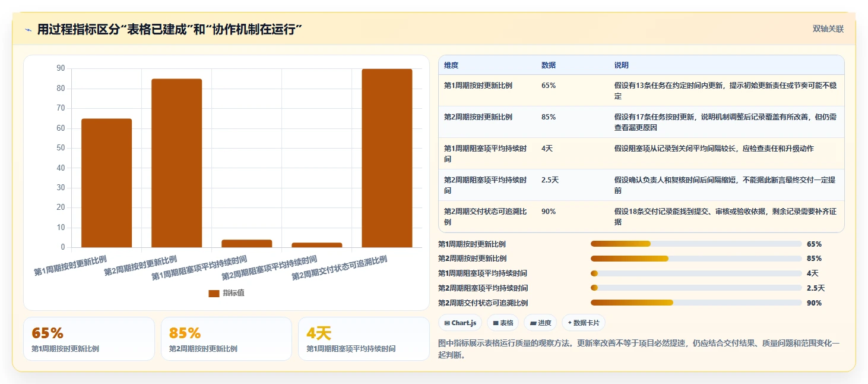Click description starting 假设有17条任务
The height and width of the screenshot is (384, 868).
[726, 122]
